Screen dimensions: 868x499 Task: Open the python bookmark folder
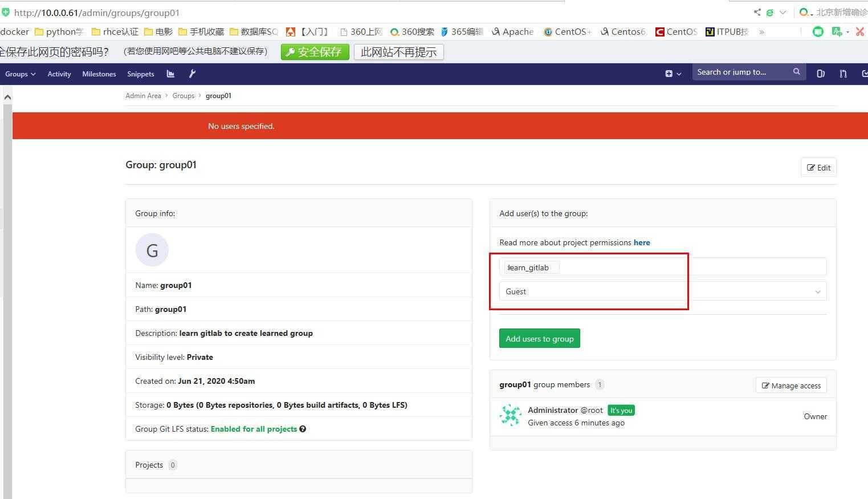[59, 32]
